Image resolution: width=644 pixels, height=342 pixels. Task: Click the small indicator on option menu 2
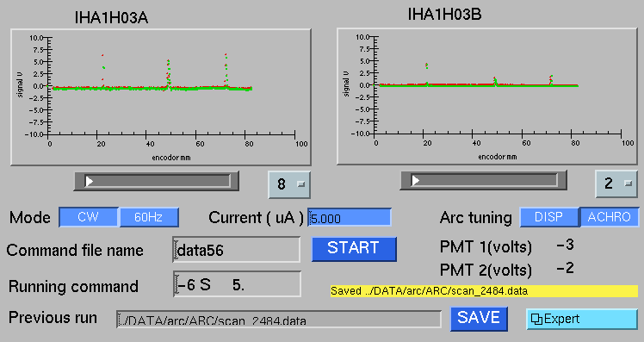click(628, 183)
